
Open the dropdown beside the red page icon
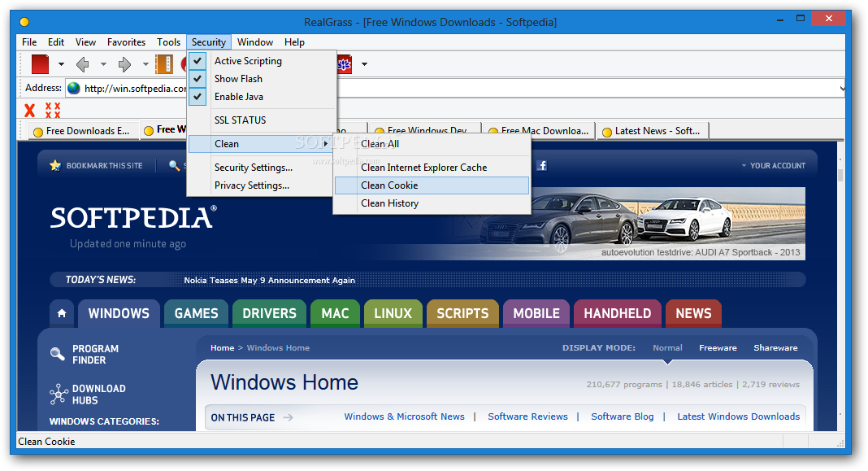coord(62,64)
